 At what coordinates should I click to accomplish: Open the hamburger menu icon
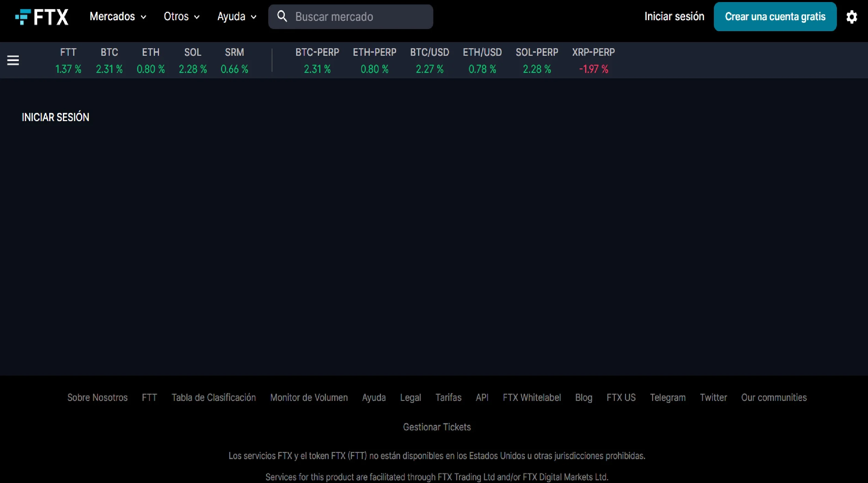[13, 60]
